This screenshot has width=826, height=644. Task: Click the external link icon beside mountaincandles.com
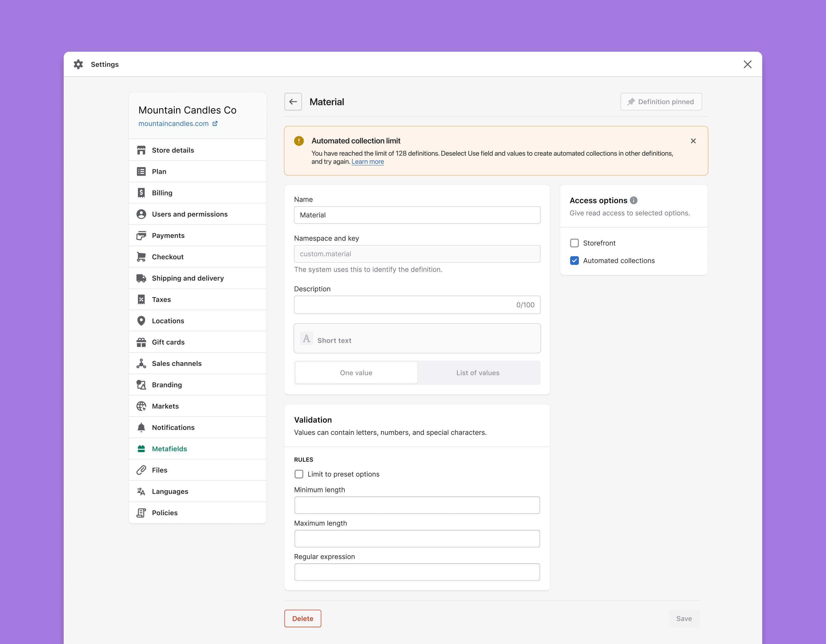coord(215,123)
